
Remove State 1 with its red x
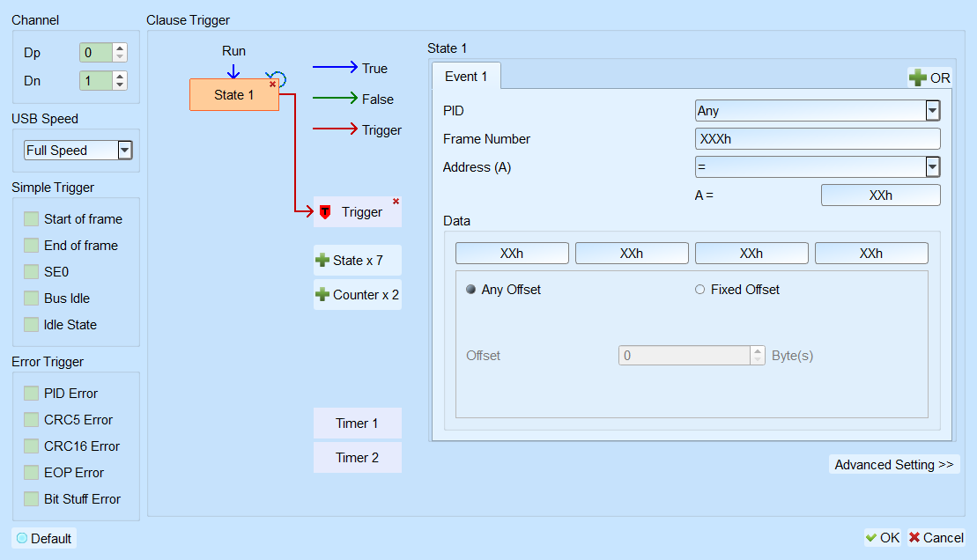[x=272, y=85]
